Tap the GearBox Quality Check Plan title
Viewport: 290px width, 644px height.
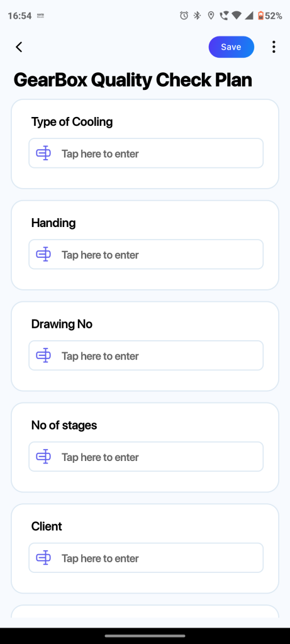click(x=133, y=80)
